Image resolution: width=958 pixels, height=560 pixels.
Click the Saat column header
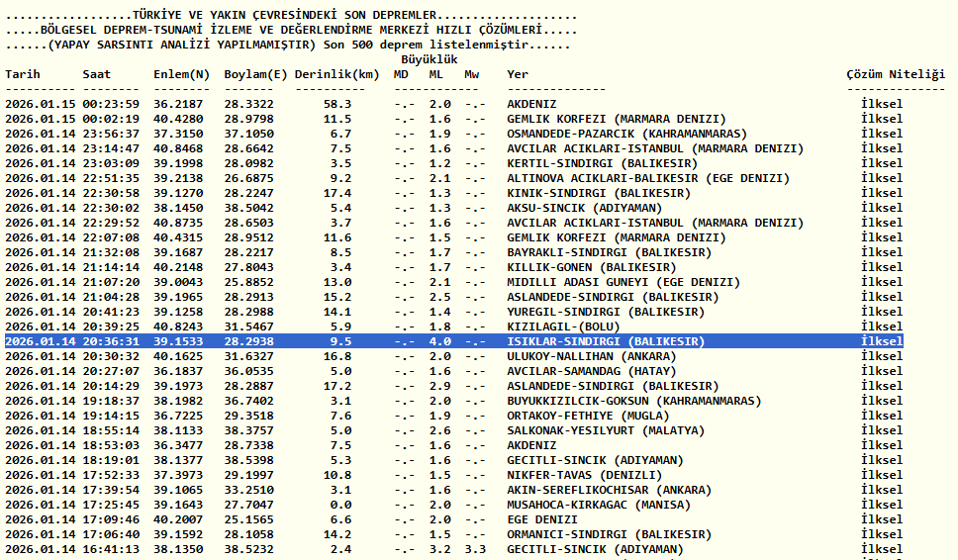coord(97,74)
